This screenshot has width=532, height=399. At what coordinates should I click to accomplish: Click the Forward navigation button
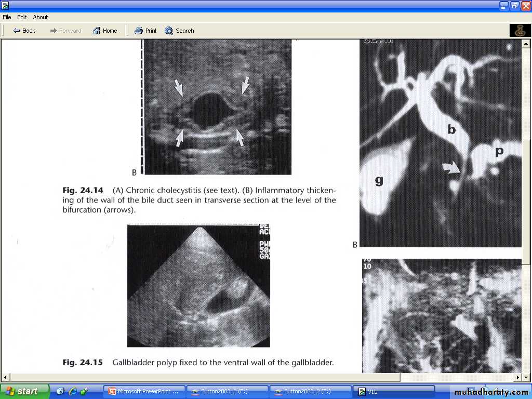(x=65, y=31)
